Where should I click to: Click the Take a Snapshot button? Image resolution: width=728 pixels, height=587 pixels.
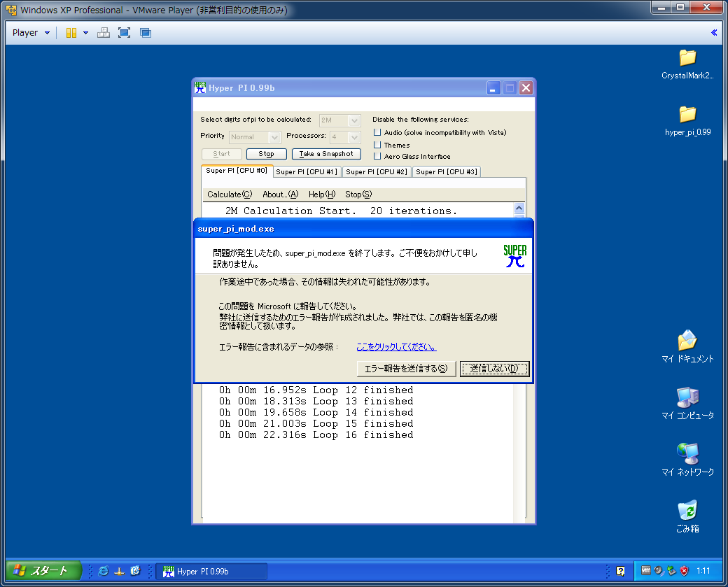pos(326,154)
